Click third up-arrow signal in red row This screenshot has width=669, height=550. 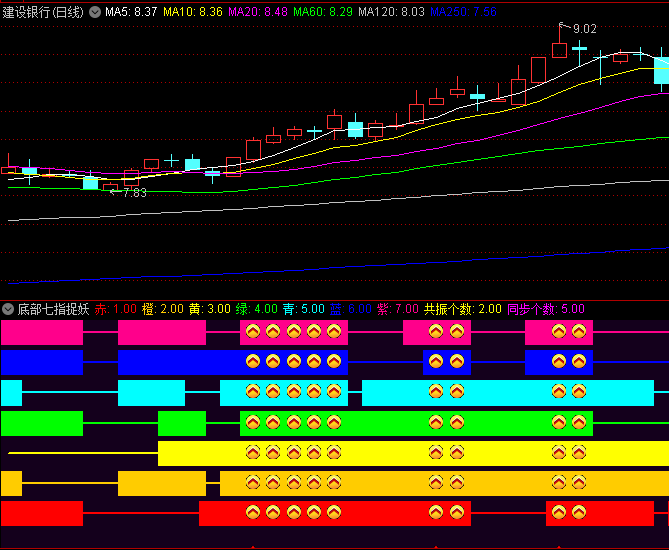[294, 512]
